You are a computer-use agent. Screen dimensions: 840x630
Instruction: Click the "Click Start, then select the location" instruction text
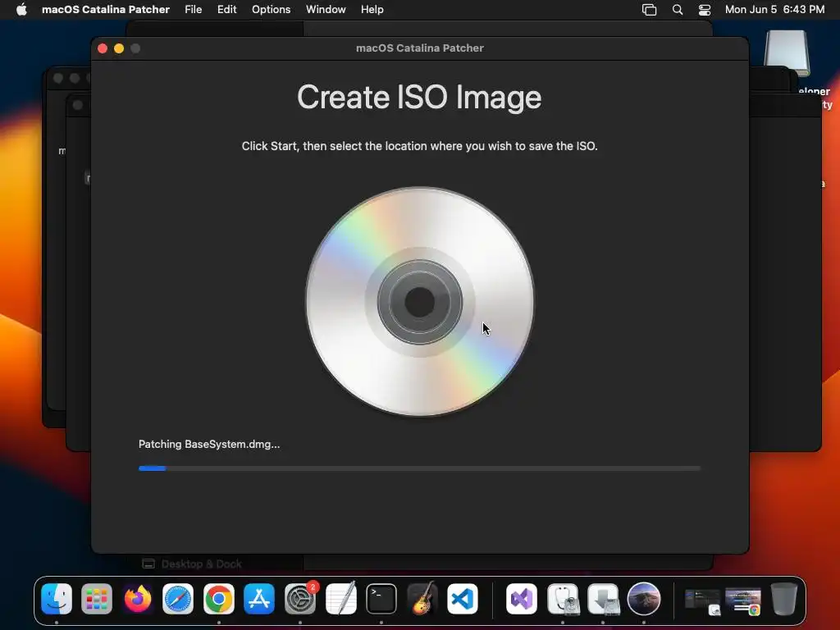(x=419, y=146)
